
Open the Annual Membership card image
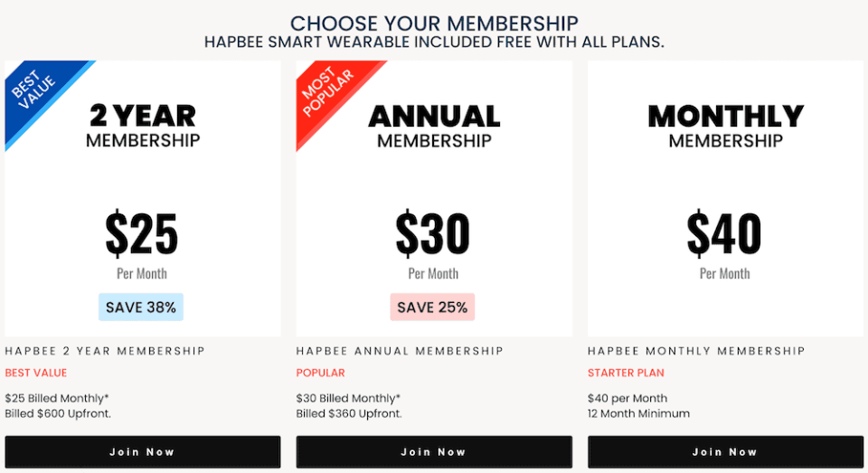click(434, 198)
